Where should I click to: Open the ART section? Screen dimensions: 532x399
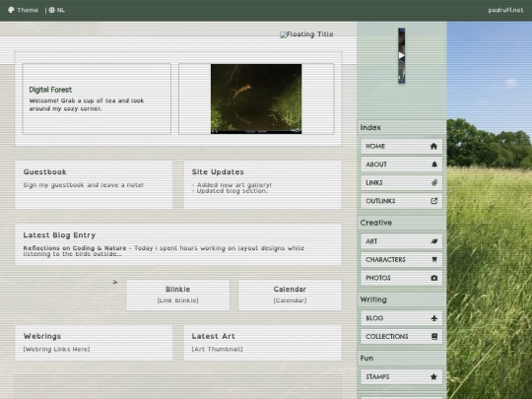[401, 241]
